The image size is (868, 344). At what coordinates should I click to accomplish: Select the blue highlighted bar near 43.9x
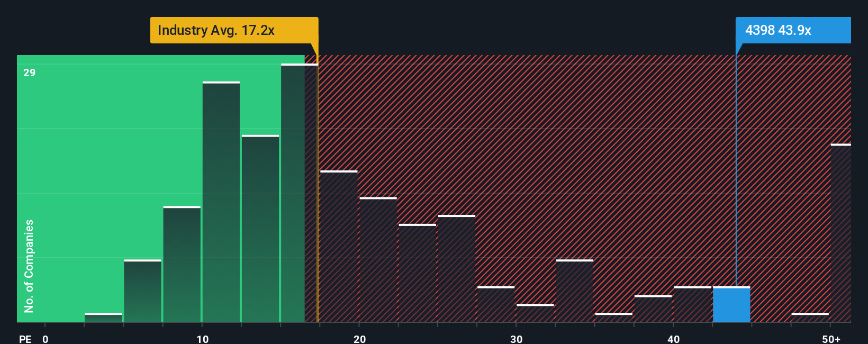pos(731,304)
